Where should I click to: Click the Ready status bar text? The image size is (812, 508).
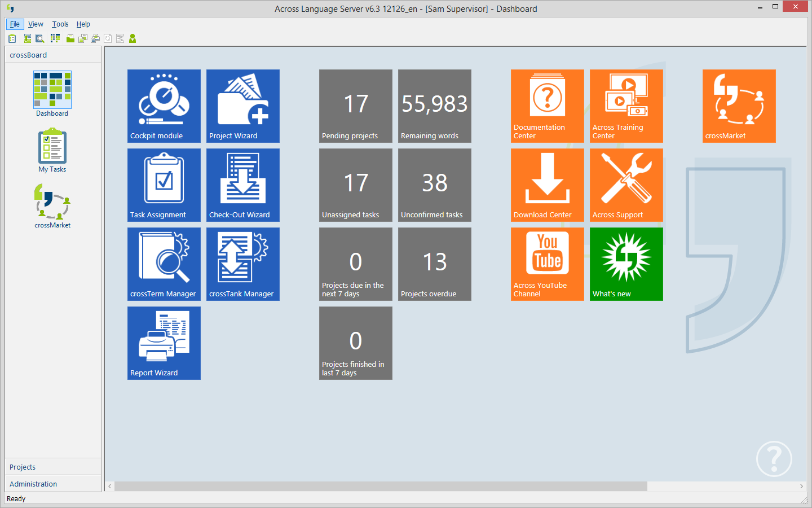(x=16, y=499)
